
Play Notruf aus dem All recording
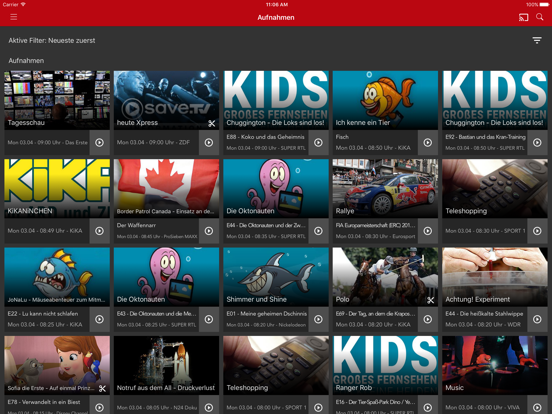click(x=209, y=407)
